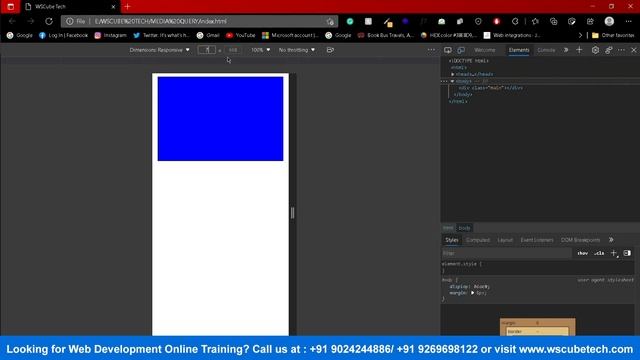Select the div class main node
Screen dimensions: 640x360
pyautogui.click(x=490, y=88)
